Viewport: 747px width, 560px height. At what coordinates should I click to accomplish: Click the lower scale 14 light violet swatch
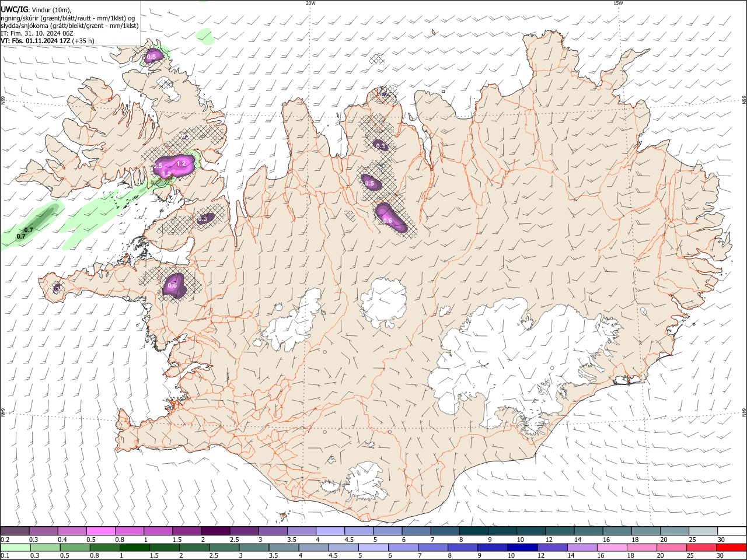point(582,547)
